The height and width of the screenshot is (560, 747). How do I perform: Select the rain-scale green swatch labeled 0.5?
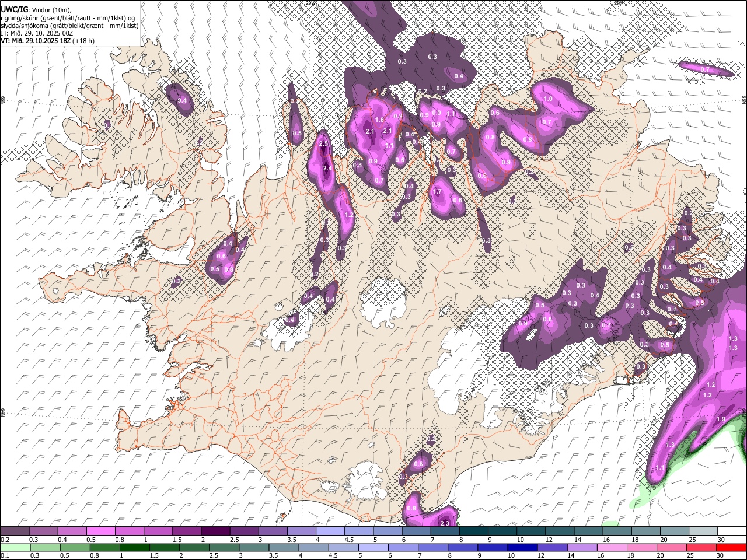click(75, 547)
